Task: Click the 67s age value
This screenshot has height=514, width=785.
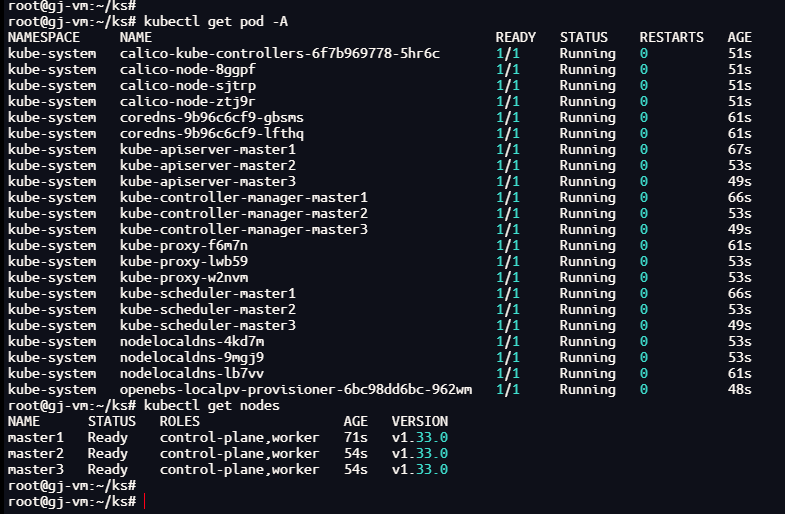Action: [739, 149]
